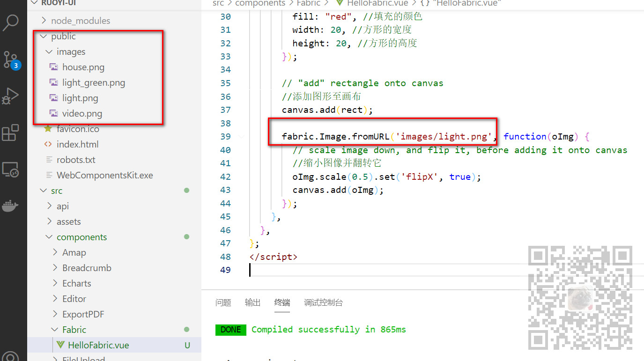The height and width of the screenshot is (361, 644).
Task: Open light_green.png in the explorer
Action: [94, 82]
